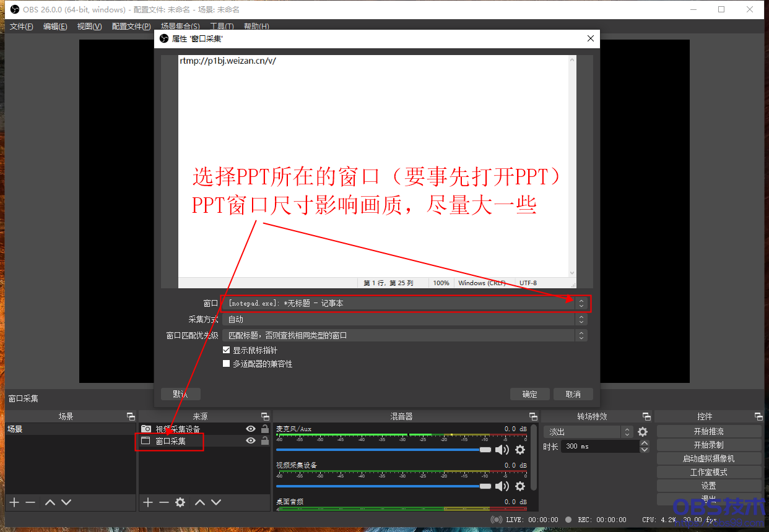Pop out the 混音器 dock panel
The width and height of the screenshot is (769, 532).
pyautogui.click(x=533, y=416)
